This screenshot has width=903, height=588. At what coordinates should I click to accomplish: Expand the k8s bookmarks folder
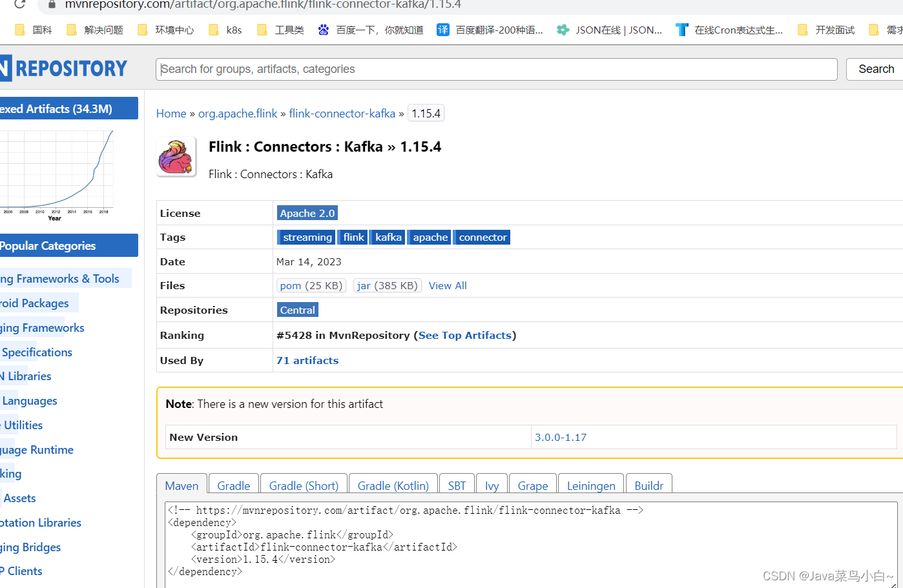[215, 29]
